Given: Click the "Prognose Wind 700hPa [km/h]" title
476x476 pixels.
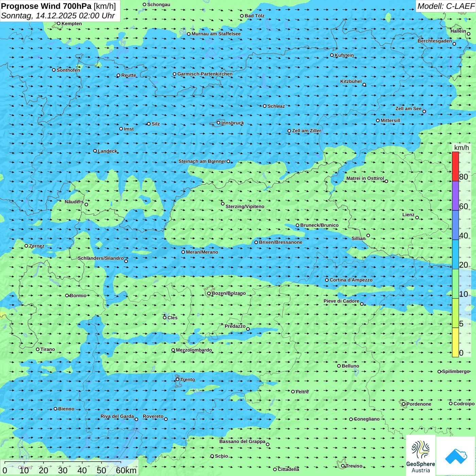Looking at the screenshot, I should tap(58, 6).
